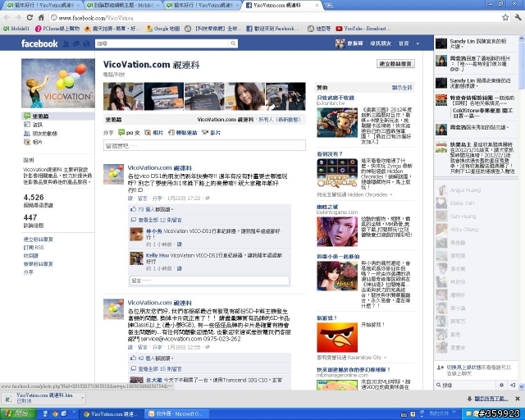This screenshot has height=420, width=525.
Task: Click the wall post text input box
Action: click(204, 145)
